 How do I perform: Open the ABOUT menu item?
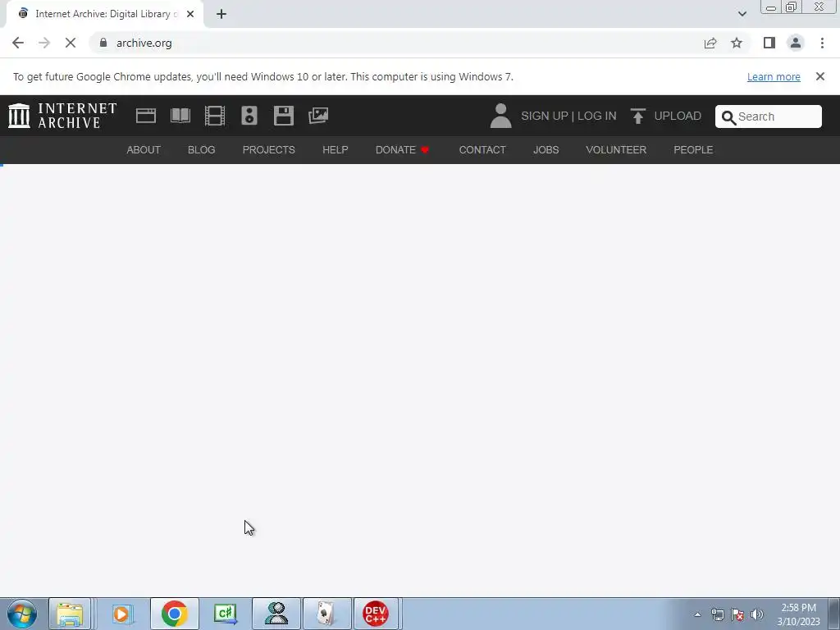tap(144, 150)
